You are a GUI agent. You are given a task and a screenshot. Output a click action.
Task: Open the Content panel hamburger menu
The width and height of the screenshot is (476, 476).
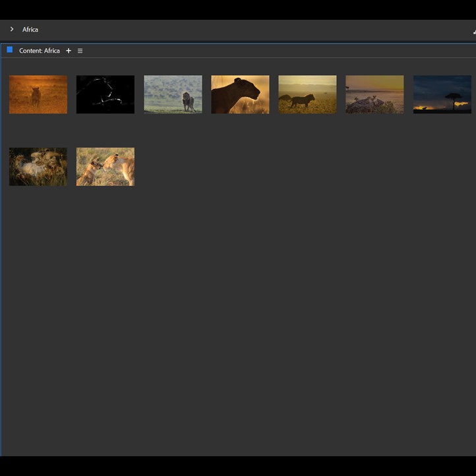tap(80, 51)
